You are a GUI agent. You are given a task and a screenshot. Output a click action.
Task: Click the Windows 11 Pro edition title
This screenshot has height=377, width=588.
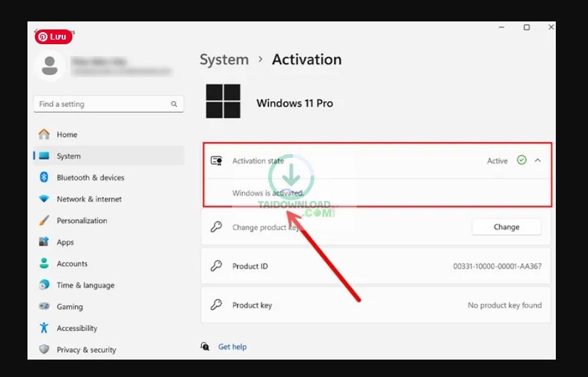[x=295, y=103]
